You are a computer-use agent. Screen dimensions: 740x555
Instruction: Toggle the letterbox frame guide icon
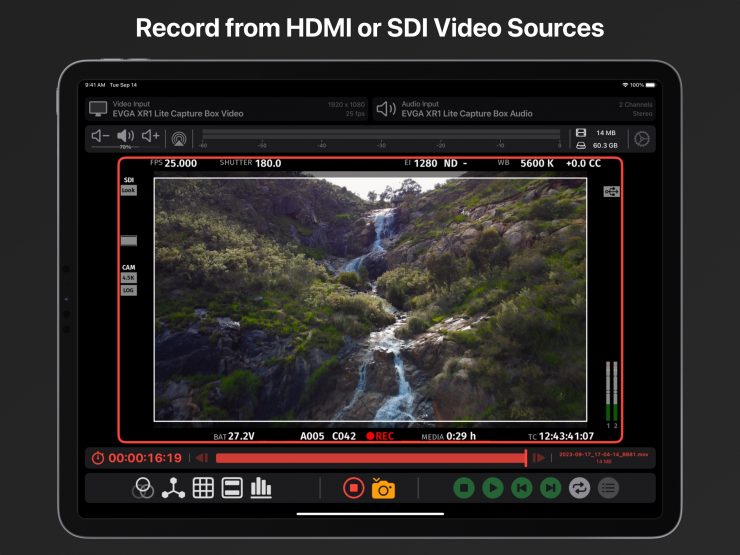pyautogui.click(x=232, y=488)
